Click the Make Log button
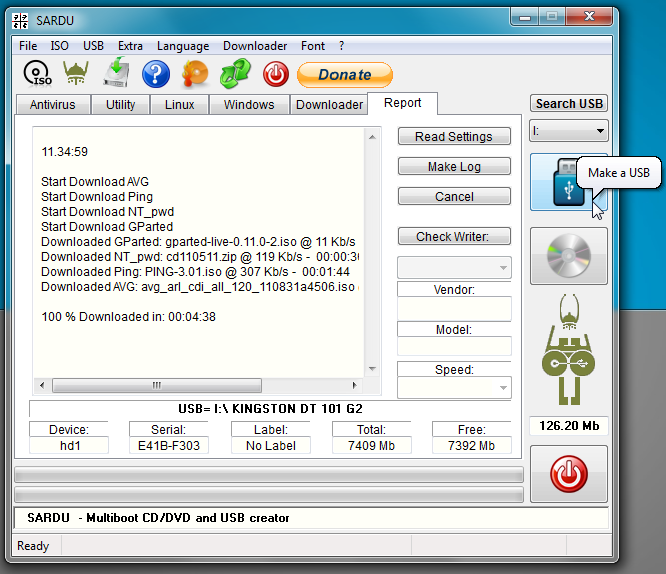This screenshot has height=574, width=666. tap(454, 167)
